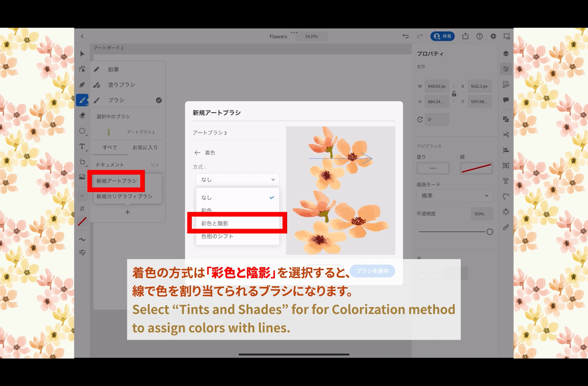Open the scissors cut path icon
Viewport: 588px width, 386px height.
506,135
